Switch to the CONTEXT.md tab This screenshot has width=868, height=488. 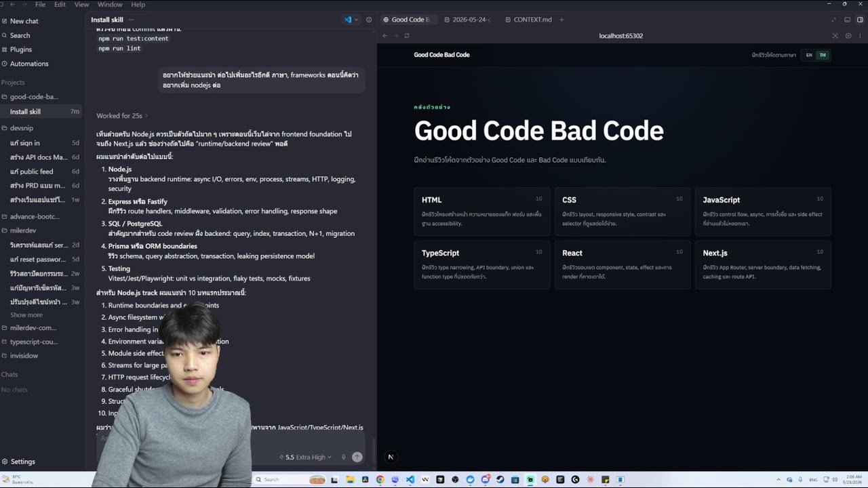coord(528,20)
